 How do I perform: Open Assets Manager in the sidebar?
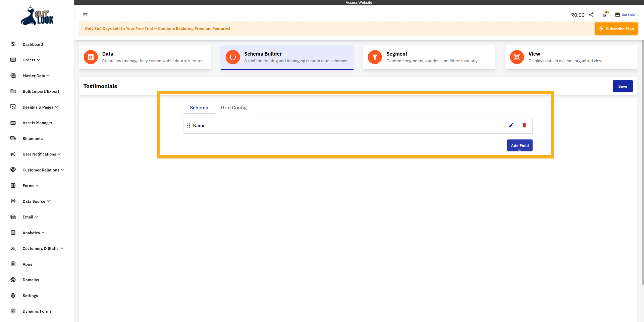[x=38, y=123]
